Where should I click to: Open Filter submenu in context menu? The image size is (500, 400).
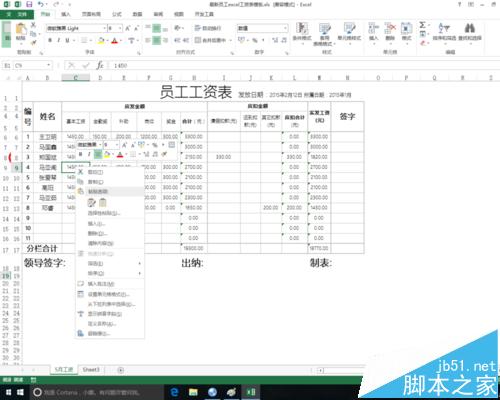tap(110, 263)
